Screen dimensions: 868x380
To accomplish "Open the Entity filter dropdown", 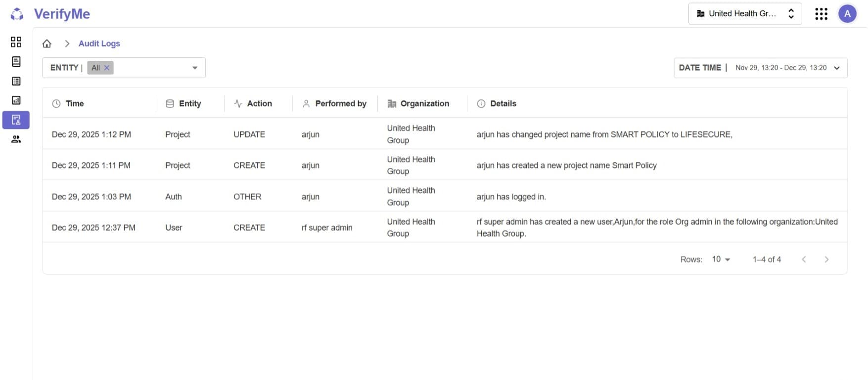I will click(x=194, y=68).
